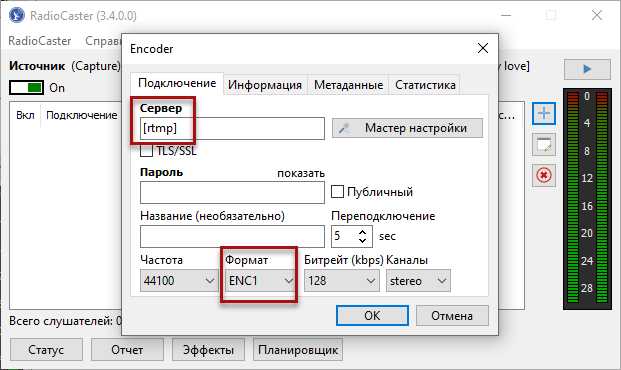621x370 pixels.
Task: Minimize the RadioCaster window
Action: point(506,15)
